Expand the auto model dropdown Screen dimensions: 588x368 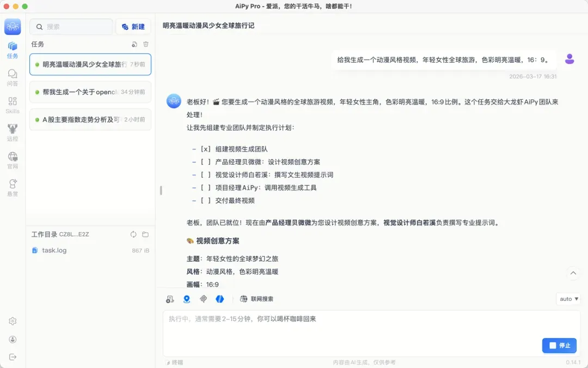569,299
